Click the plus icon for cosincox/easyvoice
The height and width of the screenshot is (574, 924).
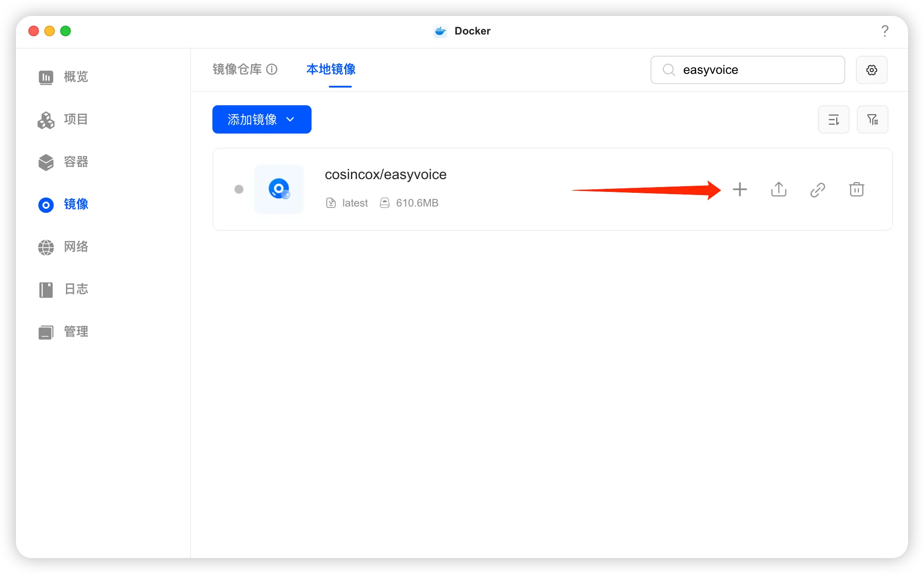point(739,189)
